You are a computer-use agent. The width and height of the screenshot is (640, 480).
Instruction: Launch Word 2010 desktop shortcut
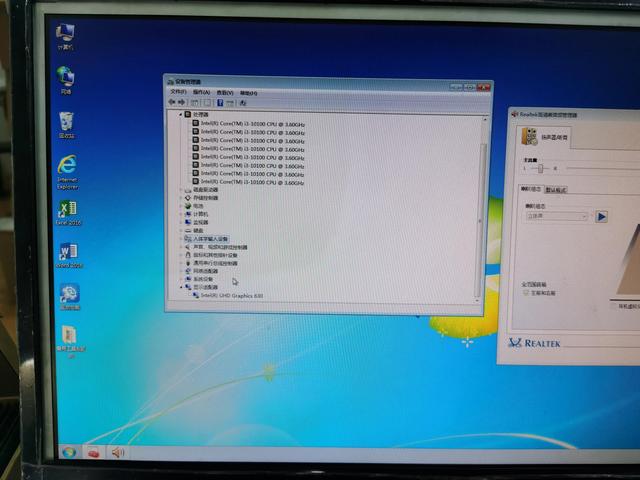(69, 256)
